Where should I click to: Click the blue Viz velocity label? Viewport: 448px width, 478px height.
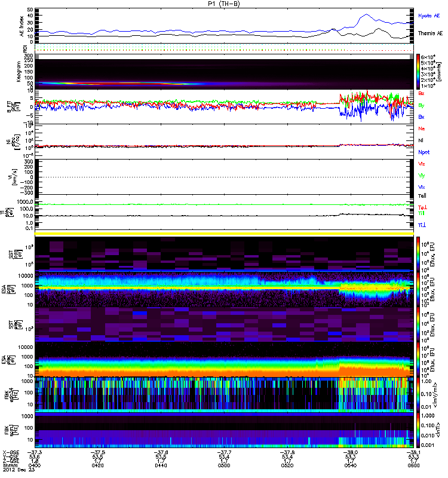[x=422, y=187]
